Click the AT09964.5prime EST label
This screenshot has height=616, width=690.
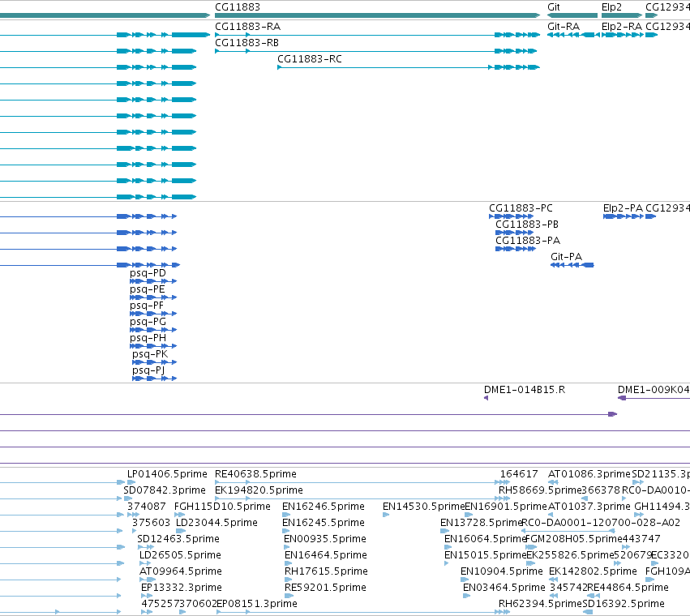tap(181, 571)
